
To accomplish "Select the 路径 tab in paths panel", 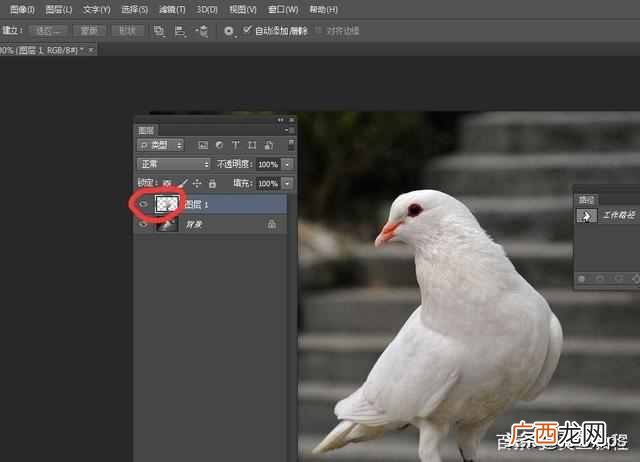I will (587, 200).
